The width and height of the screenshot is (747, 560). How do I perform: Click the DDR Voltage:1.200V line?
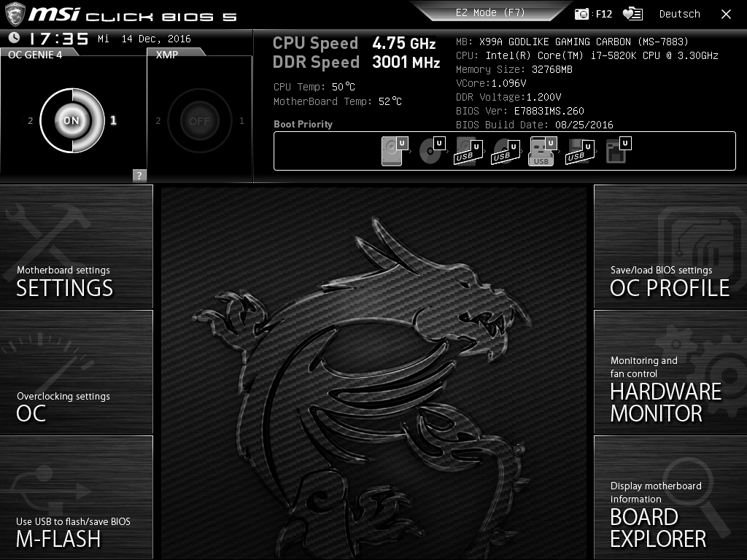coord(508,97)
